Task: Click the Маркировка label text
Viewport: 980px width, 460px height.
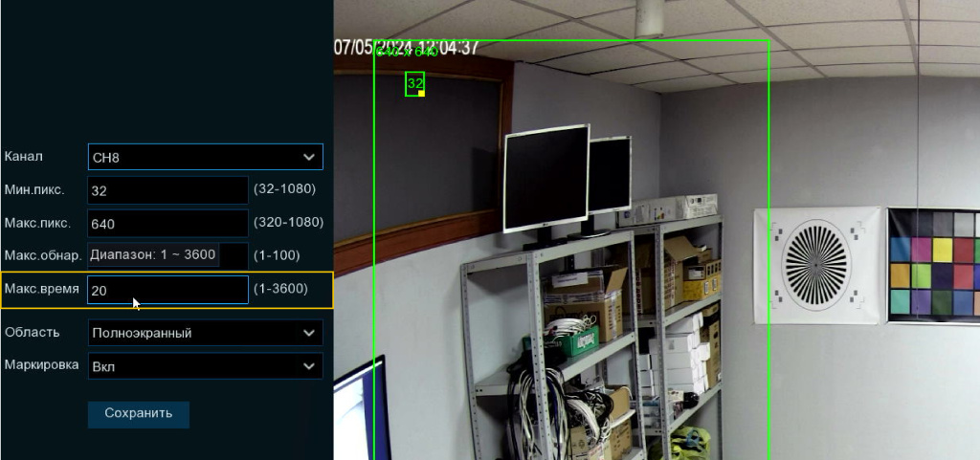Action: (x=41, y=364)
